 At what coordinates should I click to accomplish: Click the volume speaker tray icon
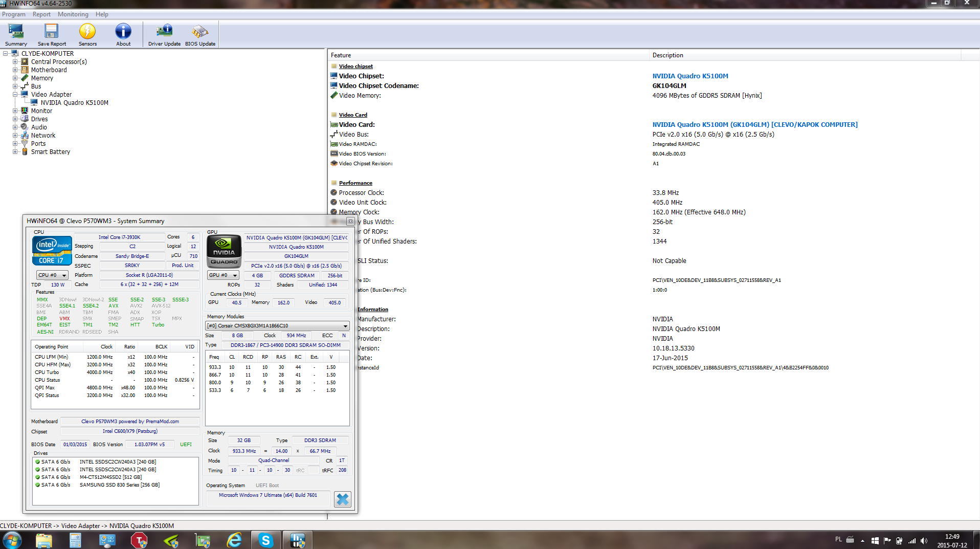click(924, 541)
